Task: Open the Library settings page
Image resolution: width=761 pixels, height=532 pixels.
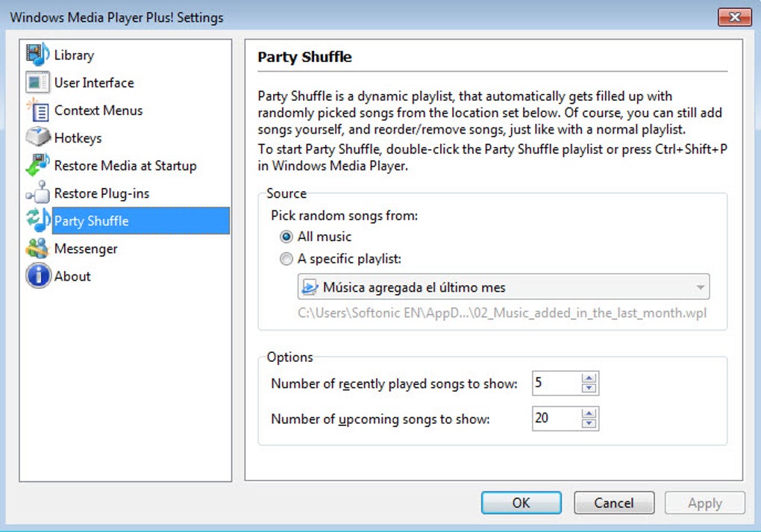Action: [75, 55]
